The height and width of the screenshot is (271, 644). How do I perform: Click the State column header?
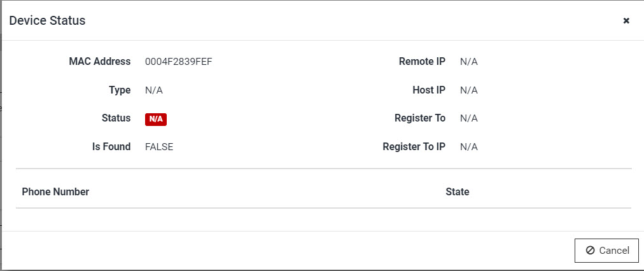(x=457, y=191)
